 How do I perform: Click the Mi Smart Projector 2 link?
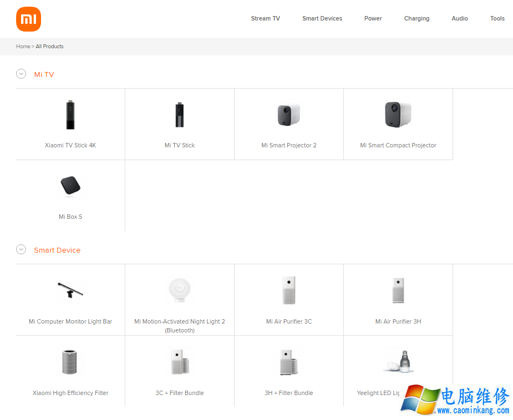pyautogui.click(x=289, y=145)
